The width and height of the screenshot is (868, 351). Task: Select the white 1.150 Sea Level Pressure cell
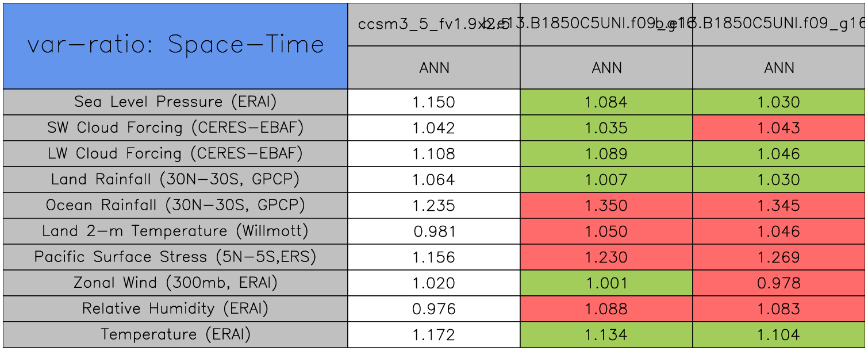point(433,102)
